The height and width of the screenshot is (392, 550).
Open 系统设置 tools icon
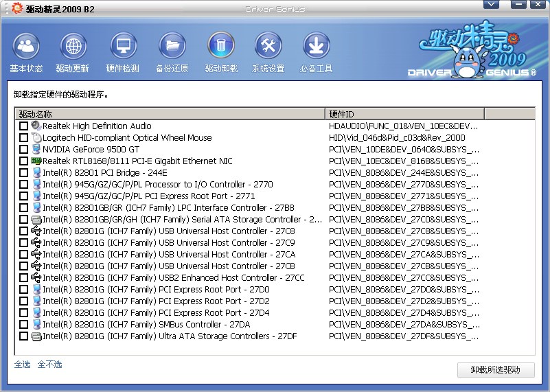pyautogui.click(x=268, y=47)
